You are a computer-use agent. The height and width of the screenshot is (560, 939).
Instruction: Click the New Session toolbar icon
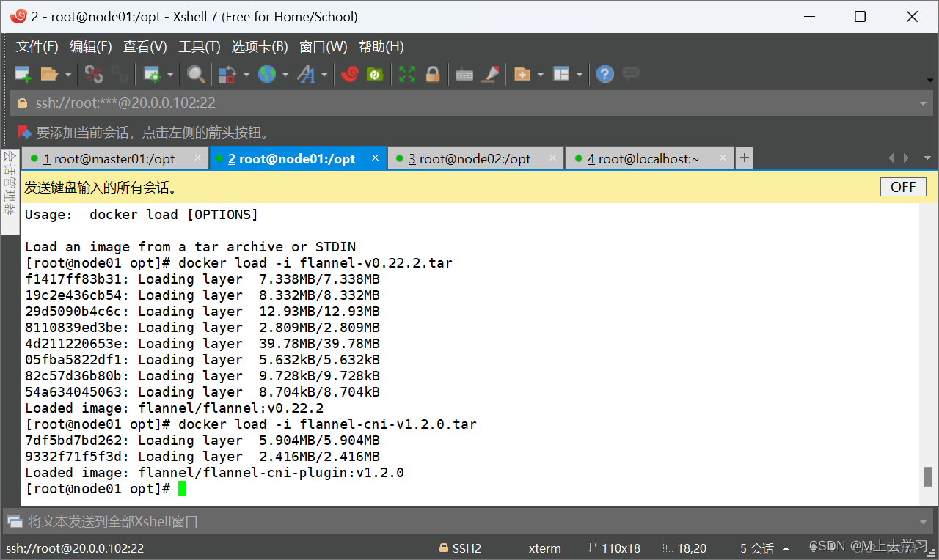(23, 74)
